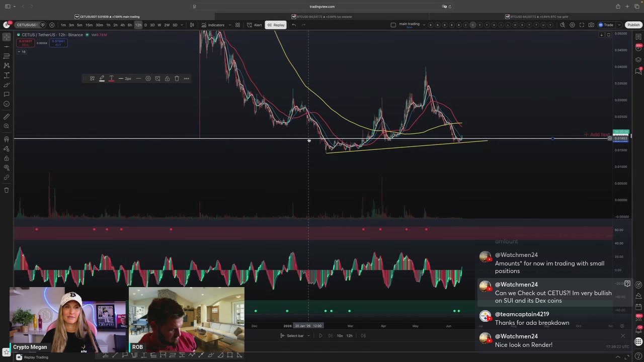Select crosshair cursor tool in left sidebar

pyautogui.click(x=7, y=37)
